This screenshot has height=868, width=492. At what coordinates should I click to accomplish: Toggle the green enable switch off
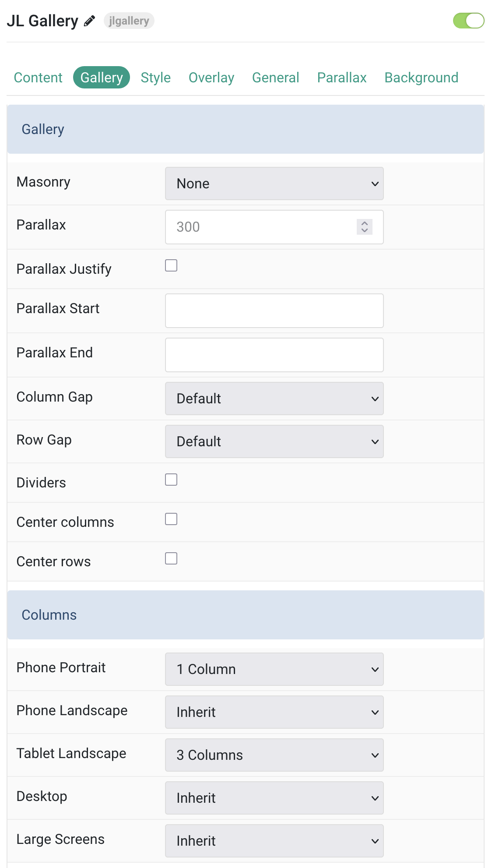click(468, 21)
